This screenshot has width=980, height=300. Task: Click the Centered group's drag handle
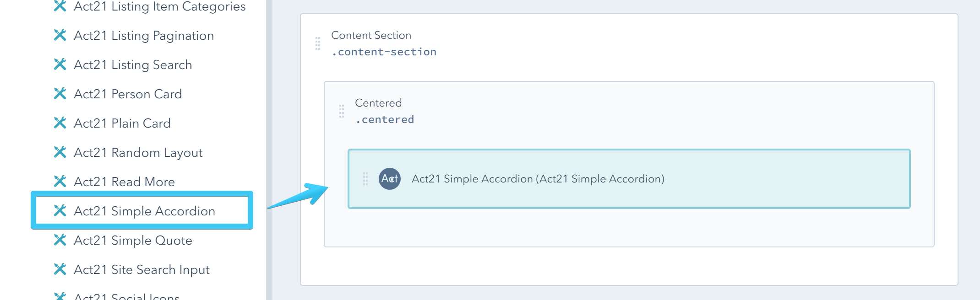point(341,111)
